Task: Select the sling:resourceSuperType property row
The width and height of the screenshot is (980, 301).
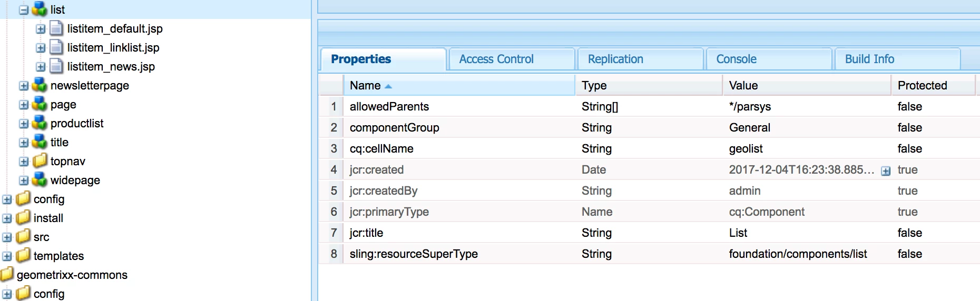Action: tap(414, 254)
